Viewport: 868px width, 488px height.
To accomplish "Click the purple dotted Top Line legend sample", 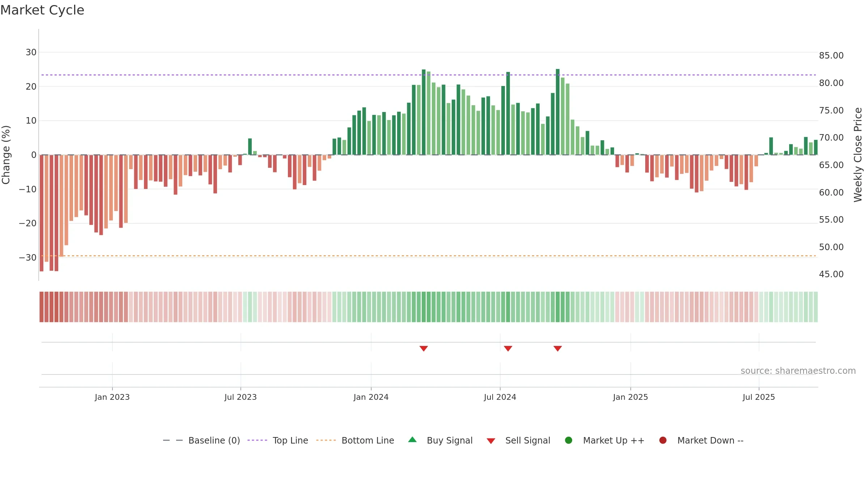I will tap(257, 440).
